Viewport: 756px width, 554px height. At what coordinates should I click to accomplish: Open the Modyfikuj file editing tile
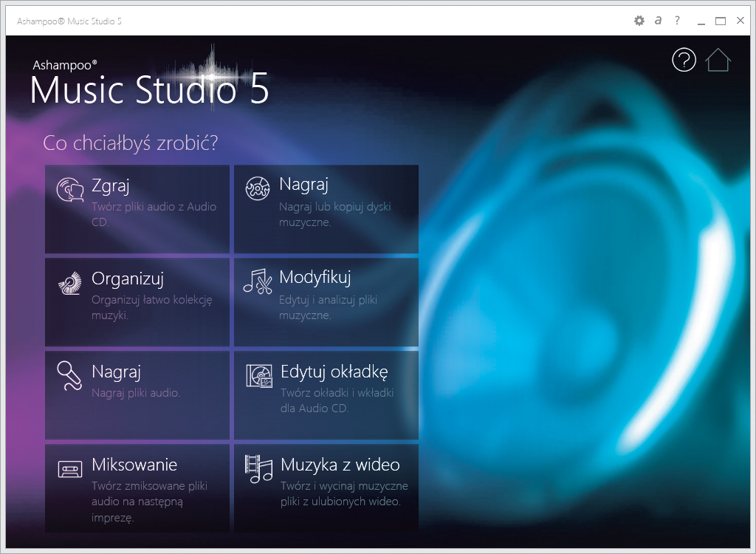click(326, 301)
